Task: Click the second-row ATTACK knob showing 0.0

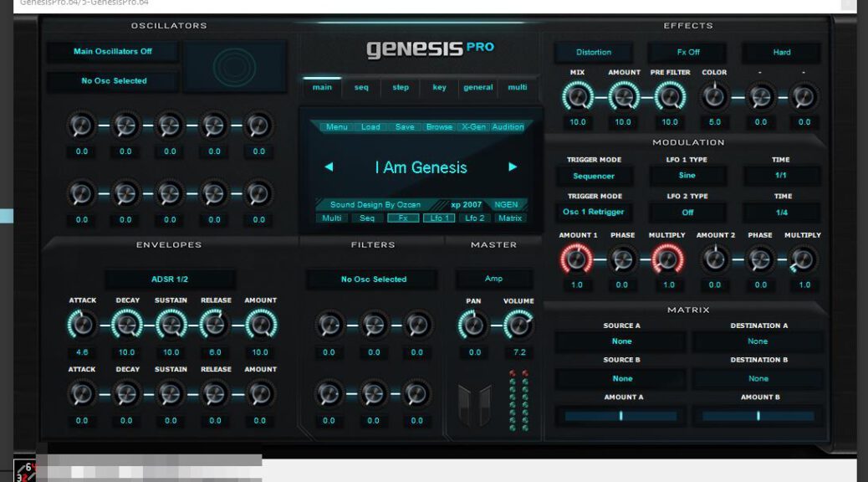Action: point(82,394)
